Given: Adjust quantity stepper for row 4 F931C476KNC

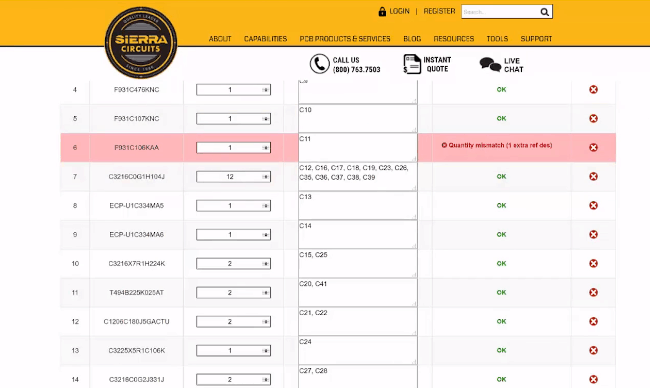Looking at the screenshot, I should click(265, 90).
